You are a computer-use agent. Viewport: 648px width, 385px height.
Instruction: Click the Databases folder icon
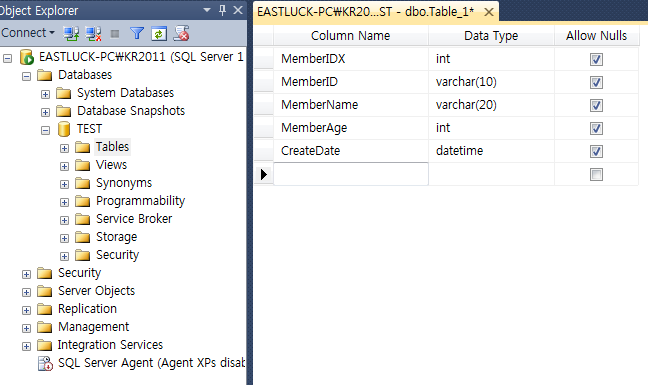pos(45,75)
